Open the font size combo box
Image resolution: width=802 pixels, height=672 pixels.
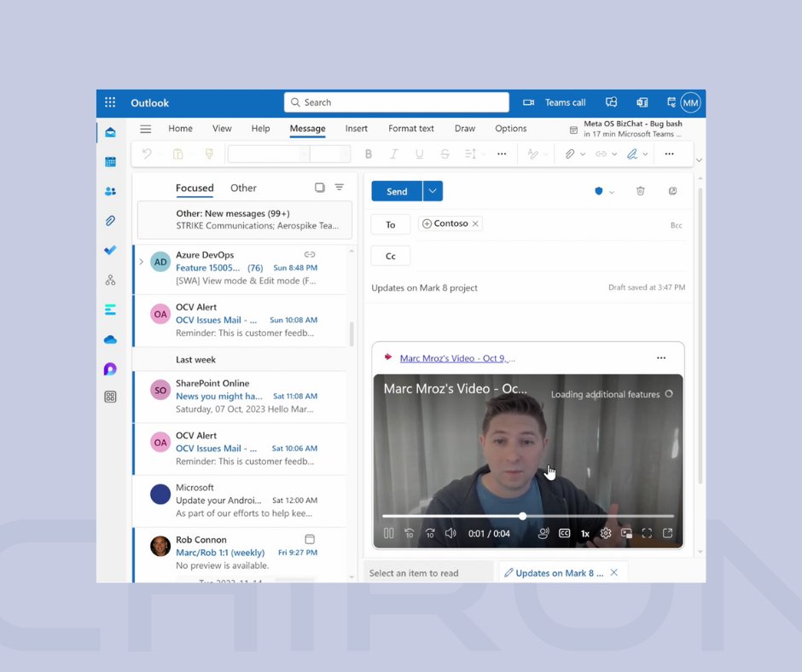point(330,154)
